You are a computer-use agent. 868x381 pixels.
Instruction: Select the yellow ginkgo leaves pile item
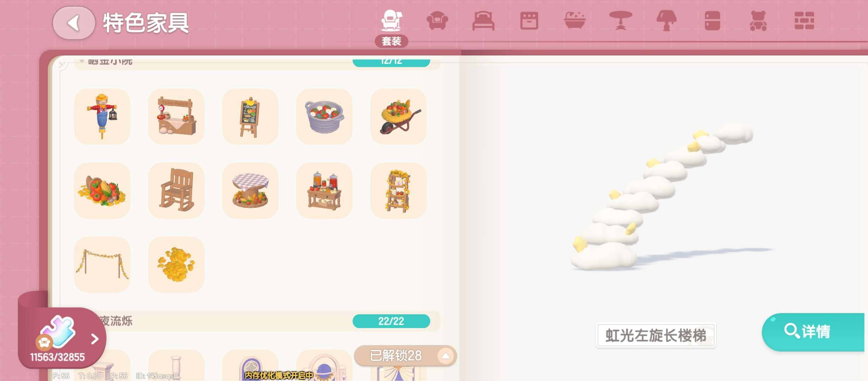(176, 265)
